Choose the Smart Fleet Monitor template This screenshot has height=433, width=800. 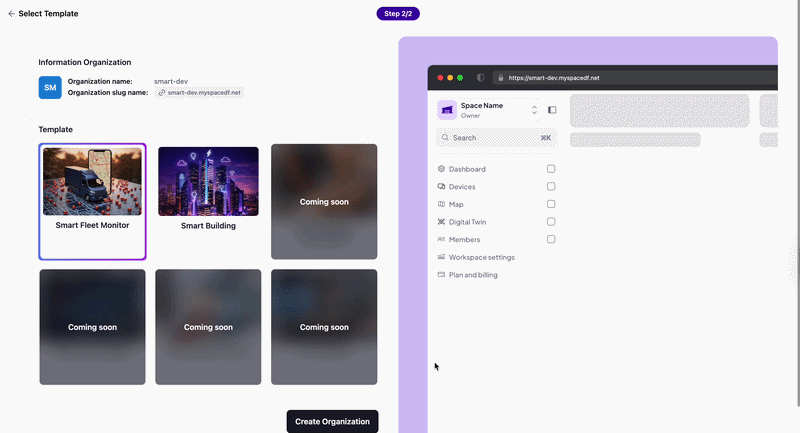[92, 182]
